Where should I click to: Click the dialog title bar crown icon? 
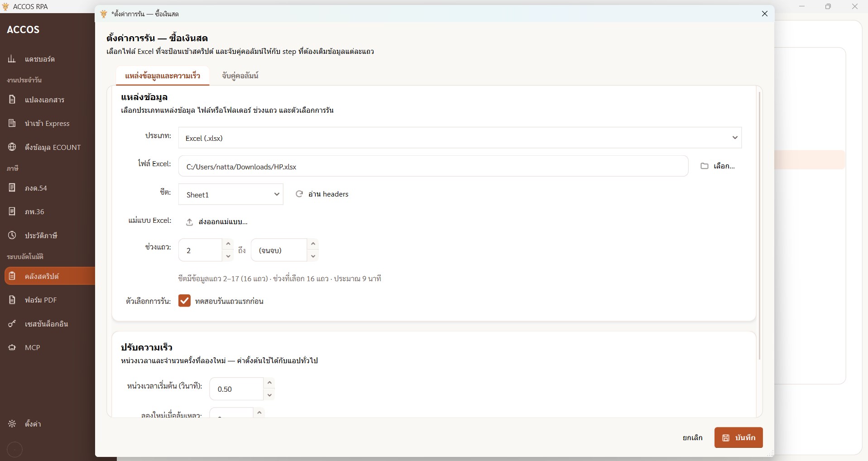(104, 14)
